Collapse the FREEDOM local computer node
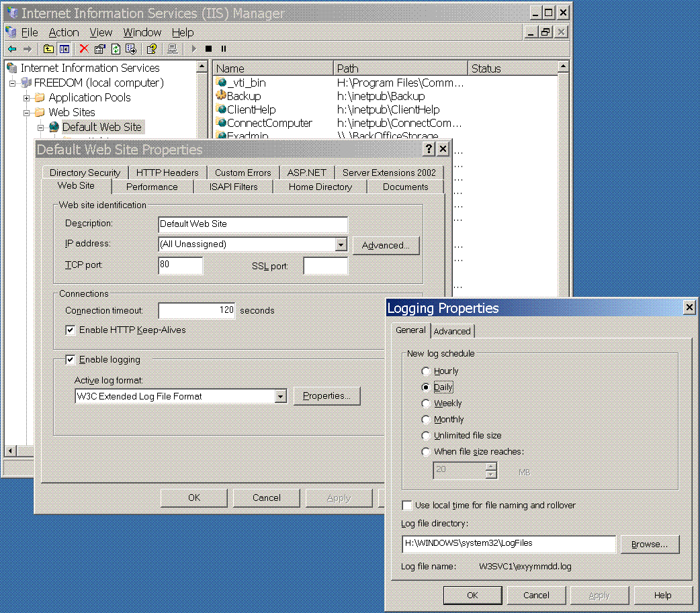Viewport: 700px width, 613px height. [x=13, y=83]
